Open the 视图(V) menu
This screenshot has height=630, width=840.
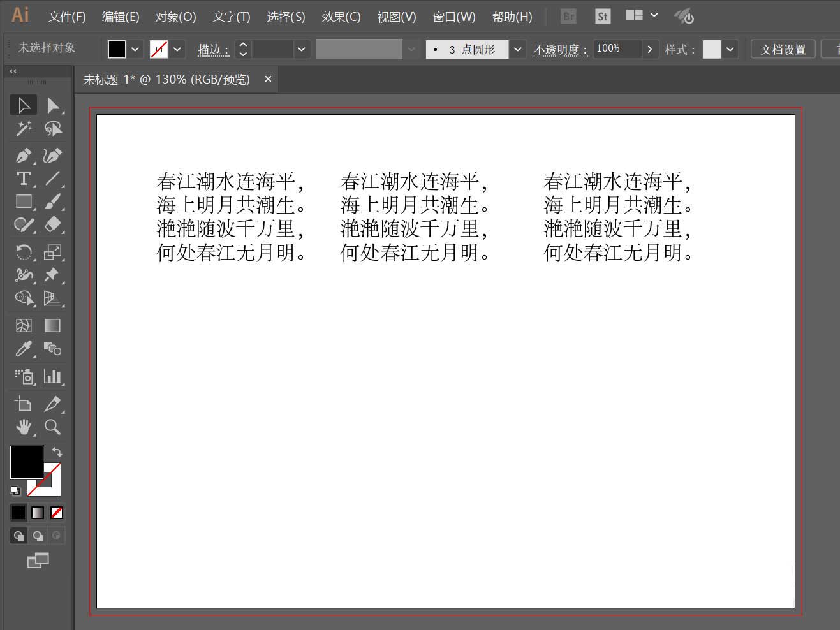click(x=396, y=17)
